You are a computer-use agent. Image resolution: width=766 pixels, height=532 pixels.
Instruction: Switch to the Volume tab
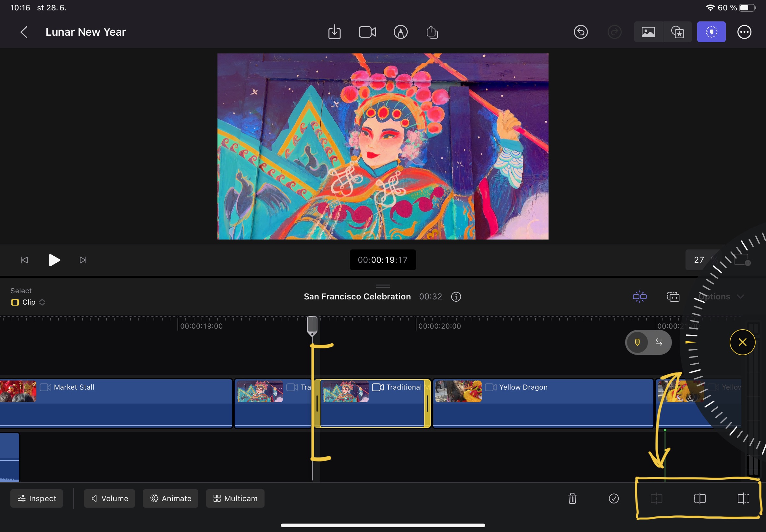coord(109,498)
